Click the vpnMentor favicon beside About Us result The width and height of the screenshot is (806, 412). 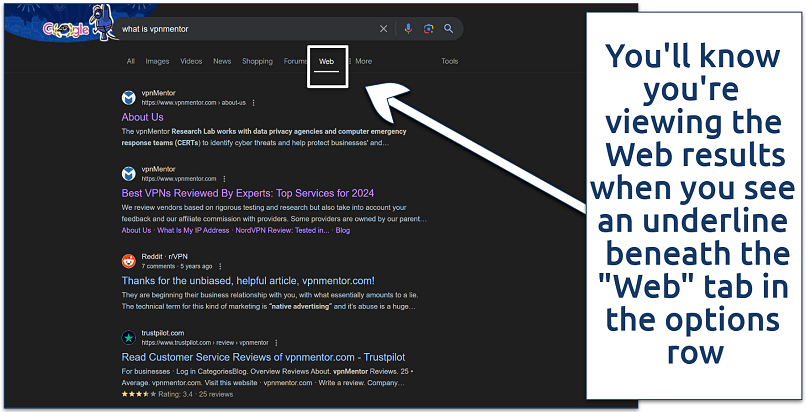click(x=129, y=98)
